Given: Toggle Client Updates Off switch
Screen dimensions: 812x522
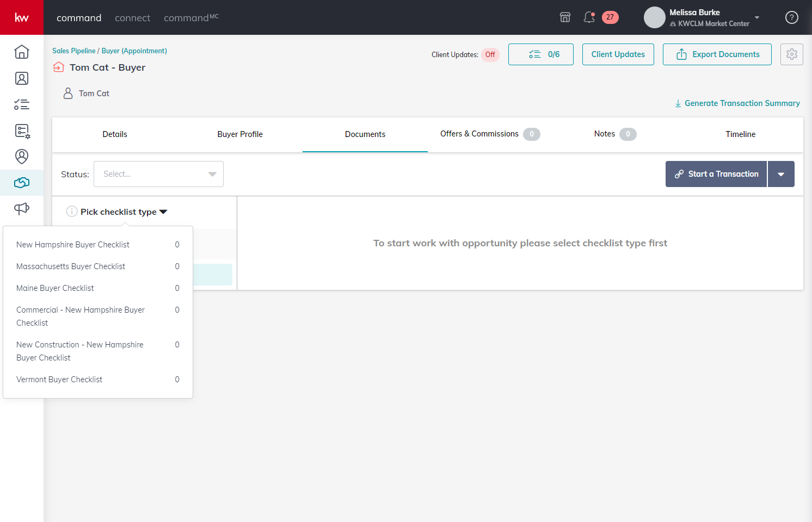Looking at the screenshot, I should [490, 54].
